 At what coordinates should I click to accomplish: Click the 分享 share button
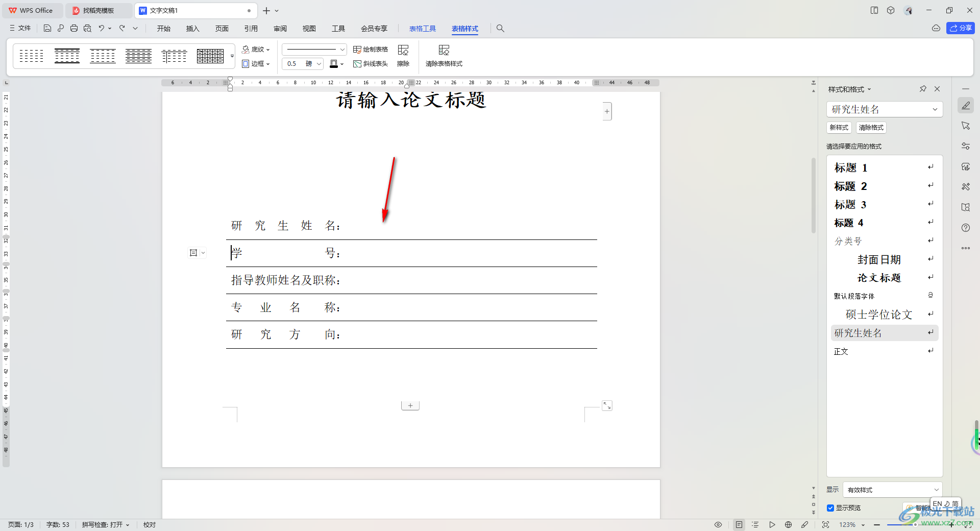(961, 28)
